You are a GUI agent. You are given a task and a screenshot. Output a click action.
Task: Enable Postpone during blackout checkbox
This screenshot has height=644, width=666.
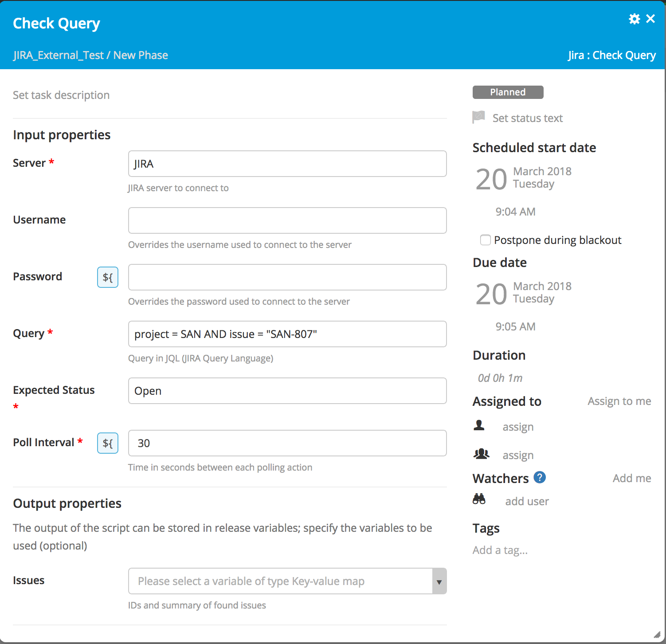point(486,240)
